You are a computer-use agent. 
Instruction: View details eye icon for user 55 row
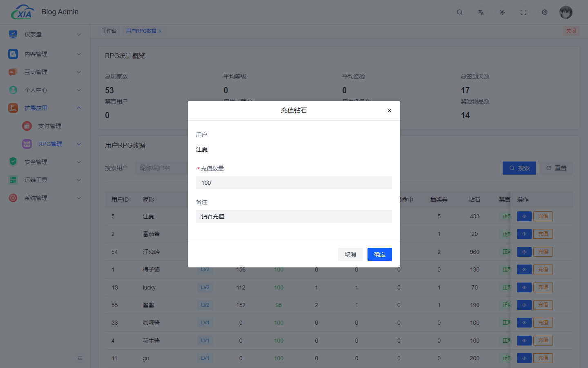pyautogui.click(x=524, y=305)
